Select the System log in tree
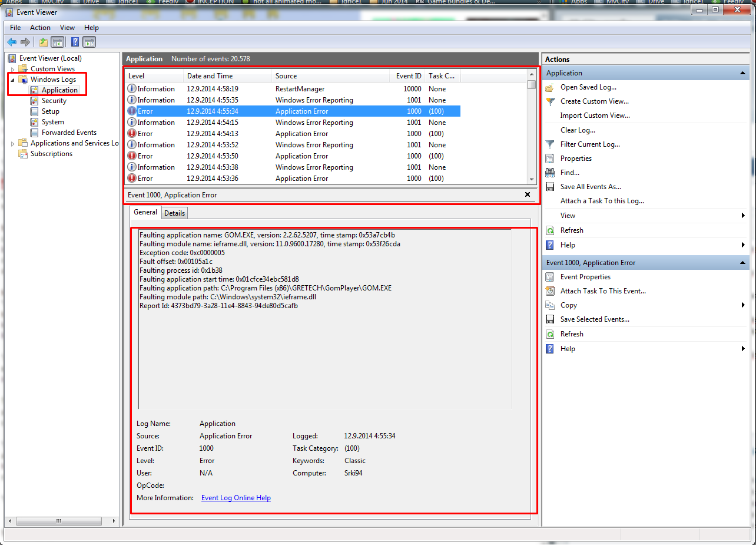Viewport: 756px width, 545px height. click(x=53, y=122)
